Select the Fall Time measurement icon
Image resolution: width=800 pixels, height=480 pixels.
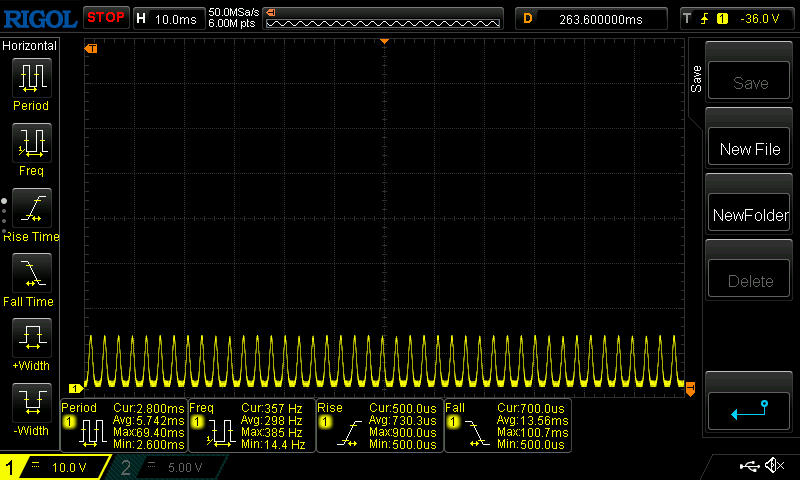[31, 272]
